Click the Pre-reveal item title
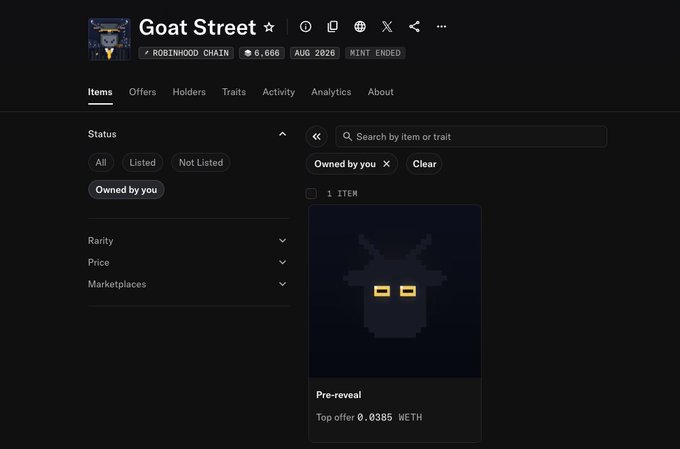This screenshot has width=680, height=449. 339,395
